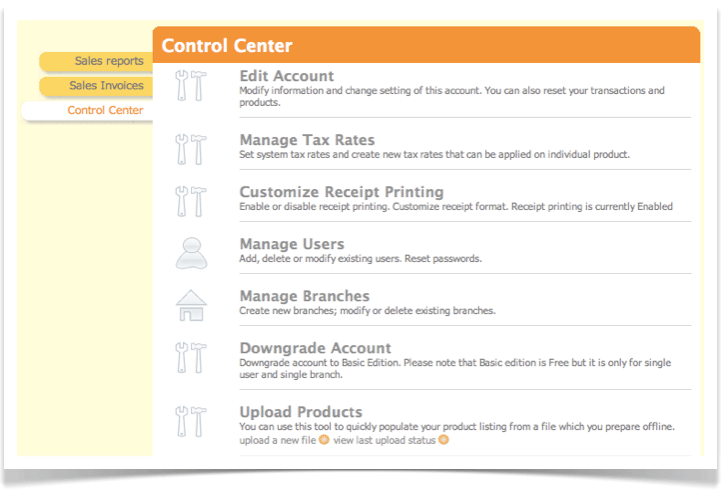Image resolution: width=722 pixels, height=494 pixels.
Task: Click the 'upload a new file' link
Action: click(277, 440)
